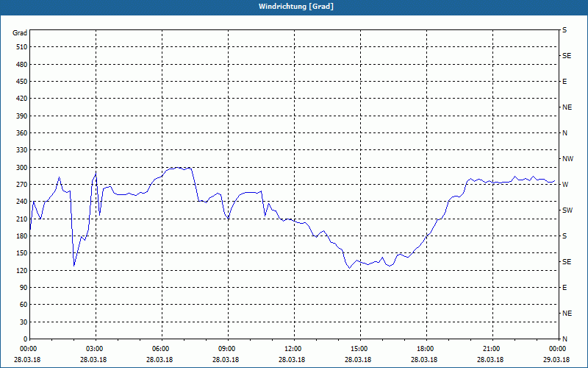Image resolution: width=588 pixels, height=368 pixels.
Task: Select the 210 value on the y-axis
Action: point(22,219)
